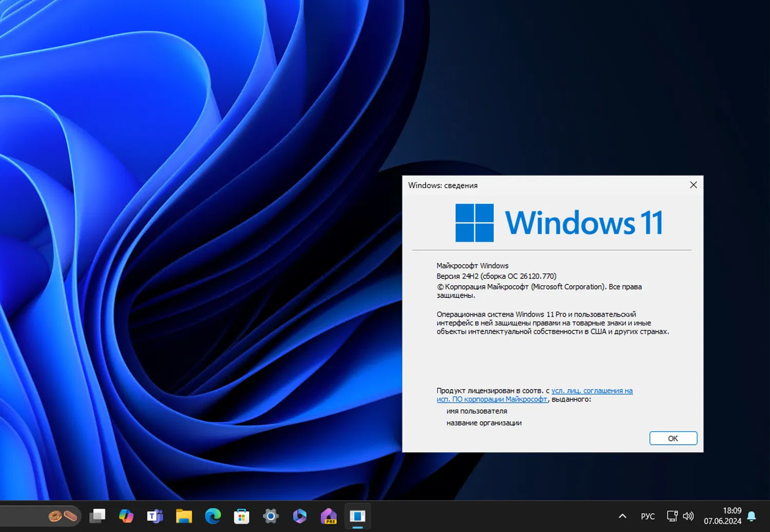
Task: Launch the Dev Home PRE app
Action: click(329, 516)
